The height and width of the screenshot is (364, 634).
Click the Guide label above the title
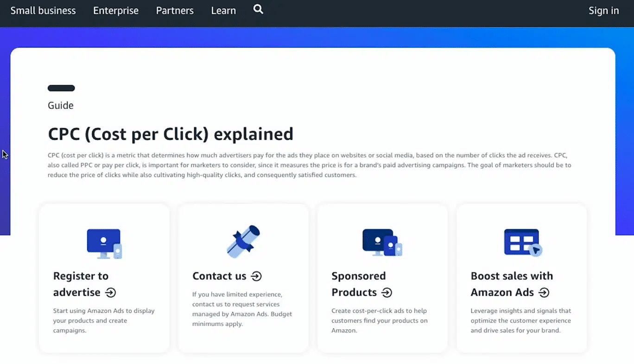(61, 106)
